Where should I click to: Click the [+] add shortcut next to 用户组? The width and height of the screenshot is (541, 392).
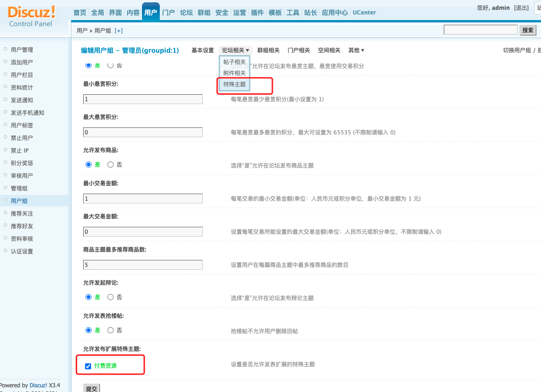pyautogui.click(x=119, y=31)
